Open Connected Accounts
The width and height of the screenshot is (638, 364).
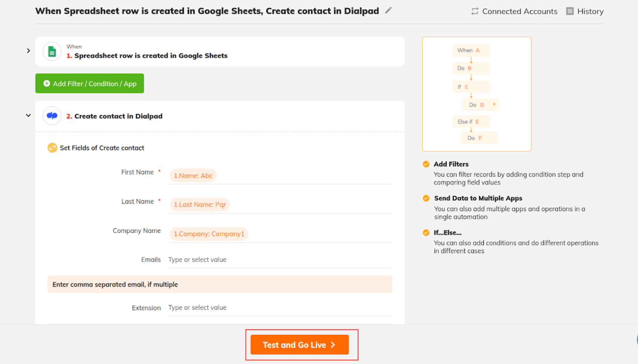pos(519,12)
